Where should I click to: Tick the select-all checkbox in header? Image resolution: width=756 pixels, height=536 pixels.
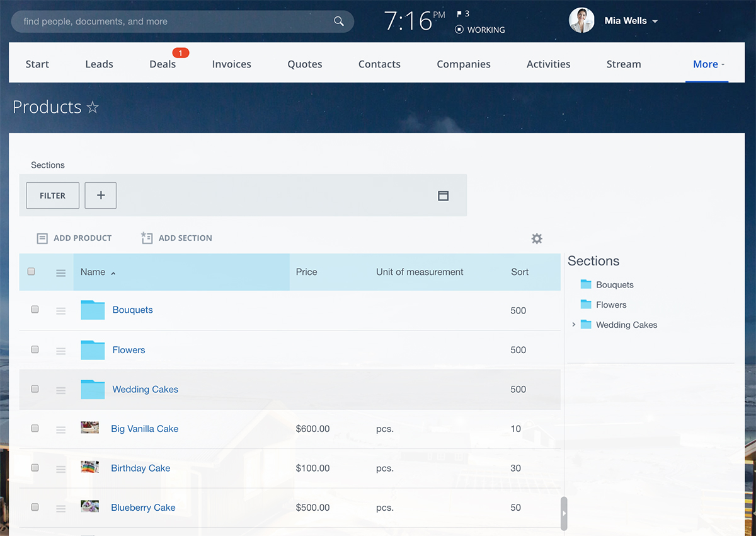[31, 272]
